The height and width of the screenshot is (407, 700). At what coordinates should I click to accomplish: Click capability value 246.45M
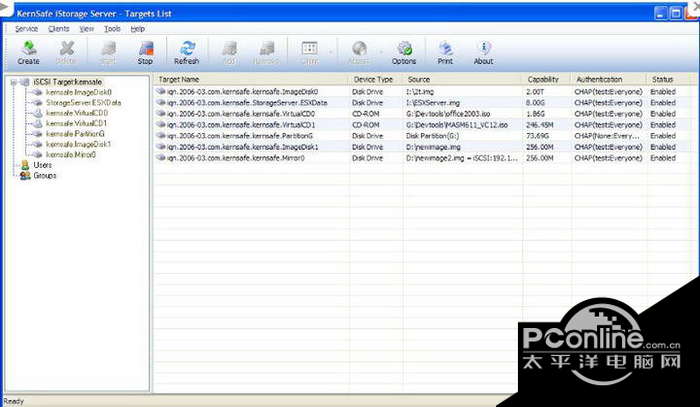539,125
